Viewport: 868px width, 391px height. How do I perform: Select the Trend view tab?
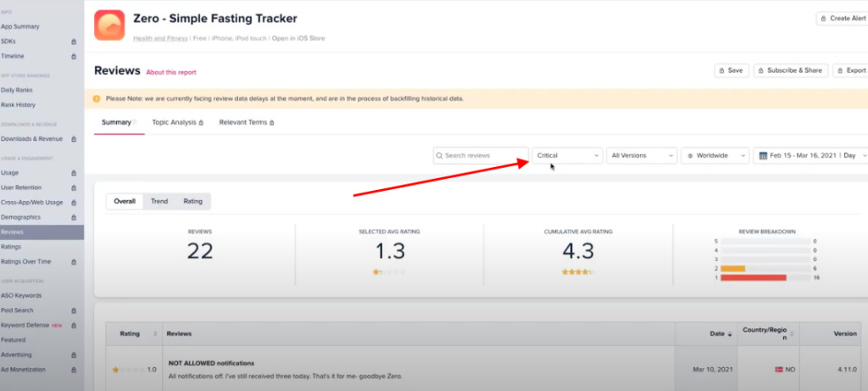coord(159,202)
